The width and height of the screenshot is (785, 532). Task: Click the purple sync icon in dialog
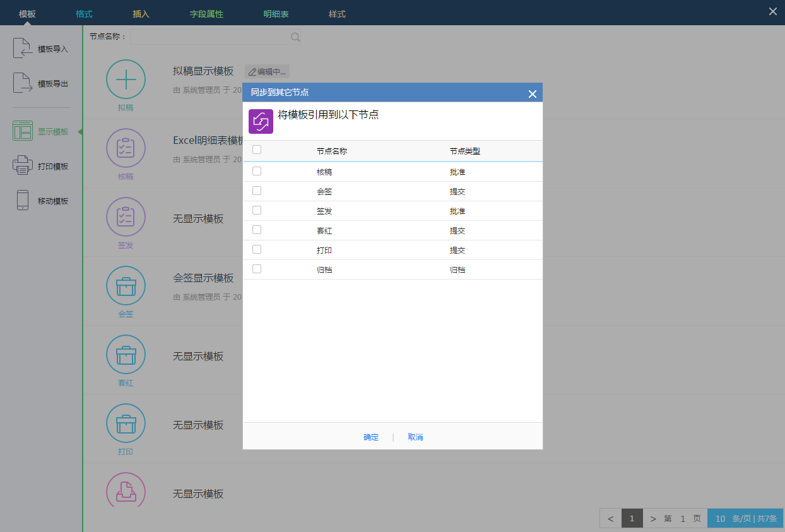click(261, 121)
